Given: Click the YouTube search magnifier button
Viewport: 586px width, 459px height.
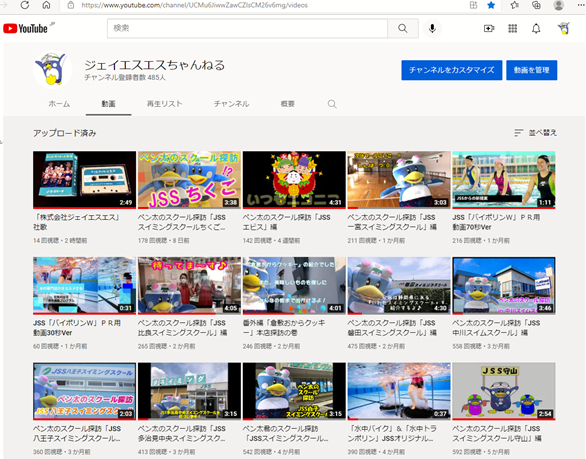Looking at the screenshot, I should pos(403,28).
